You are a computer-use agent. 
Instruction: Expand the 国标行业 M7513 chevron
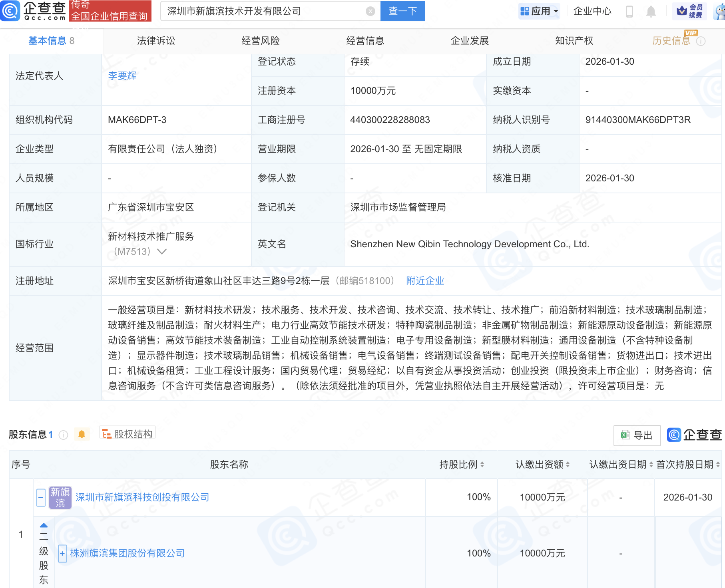point(162,252)
